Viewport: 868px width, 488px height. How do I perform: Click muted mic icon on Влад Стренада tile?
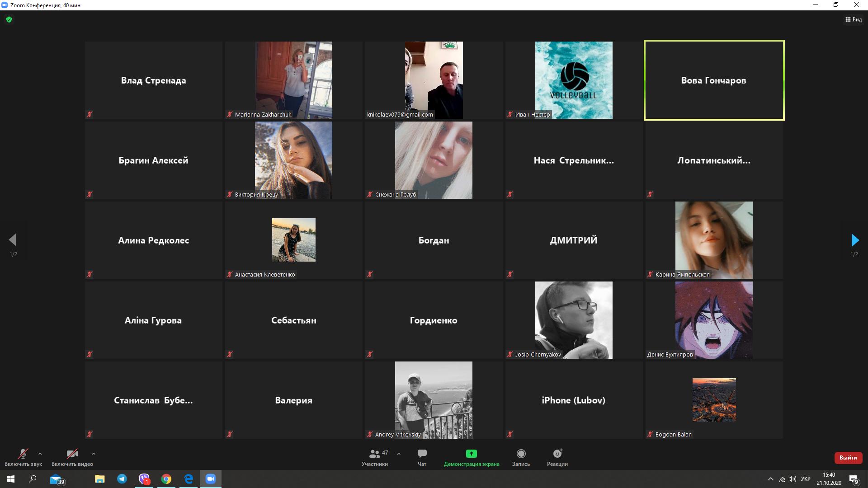point(90,114)
